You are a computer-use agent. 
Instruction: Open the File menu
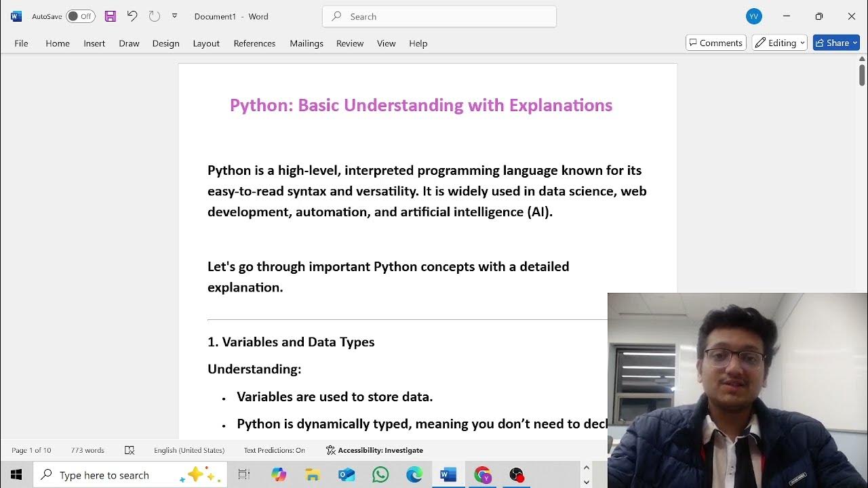[x=21, y=43]
